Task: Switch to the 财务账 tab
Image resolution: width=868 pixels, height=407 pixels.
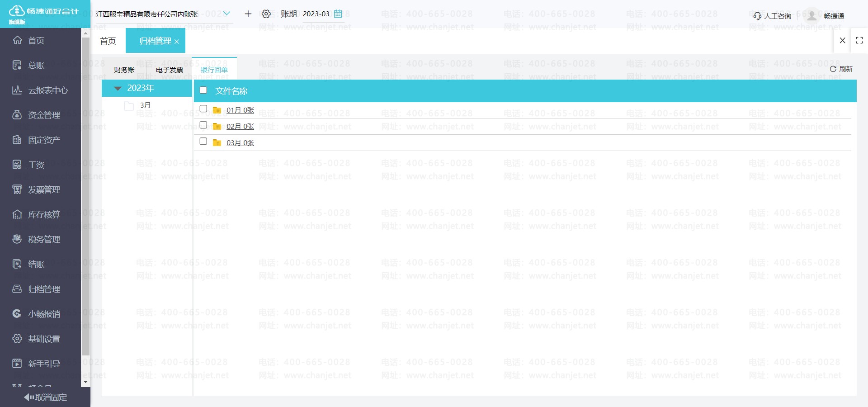Action: click(x=124, y=70)
